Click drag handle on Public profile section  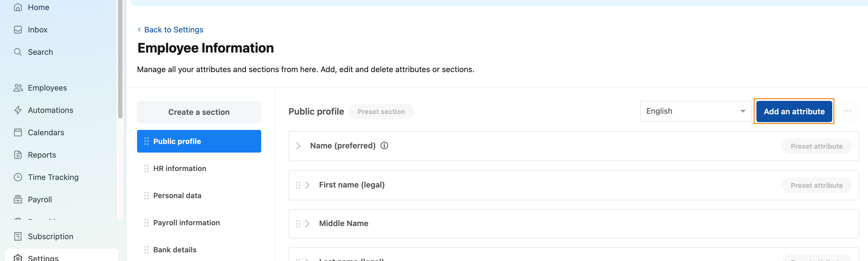pos(146,141)
